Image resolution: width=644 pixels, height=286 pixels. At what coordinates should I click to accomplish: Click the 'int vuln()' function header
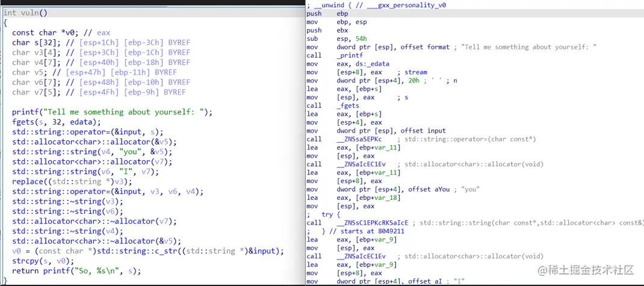tap(25, 13)
